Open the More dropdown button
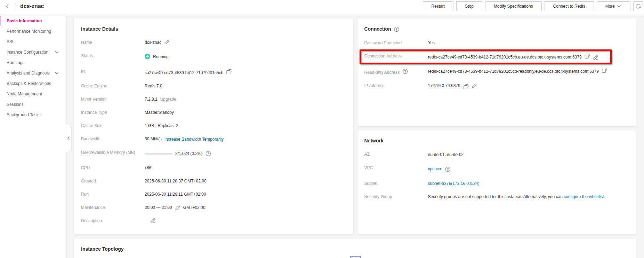Viewport: 644px width, 258px height. point(613,6)
